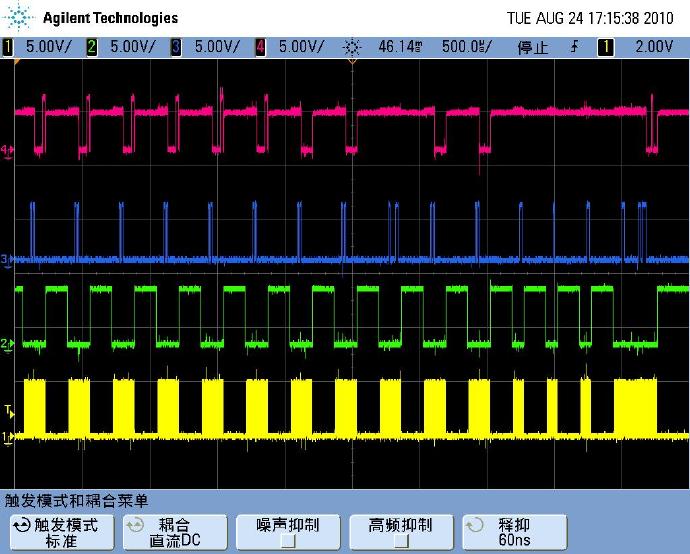The image size is (690, 554).
Task: Click the channel 3 5.00V/ scale value
Action: pos(217,47)
